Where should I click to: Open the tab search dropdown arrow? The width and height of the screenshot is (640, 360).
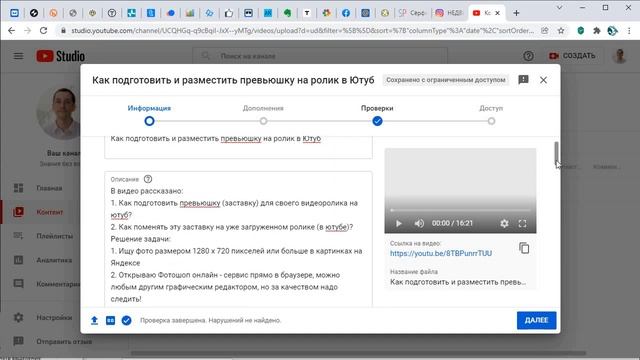coord(560,7)
